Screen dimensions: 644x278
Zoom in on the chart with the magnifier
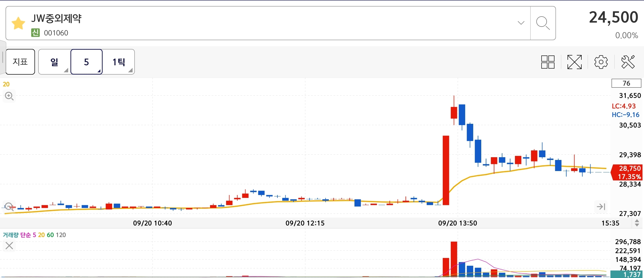tap(9, 96)
